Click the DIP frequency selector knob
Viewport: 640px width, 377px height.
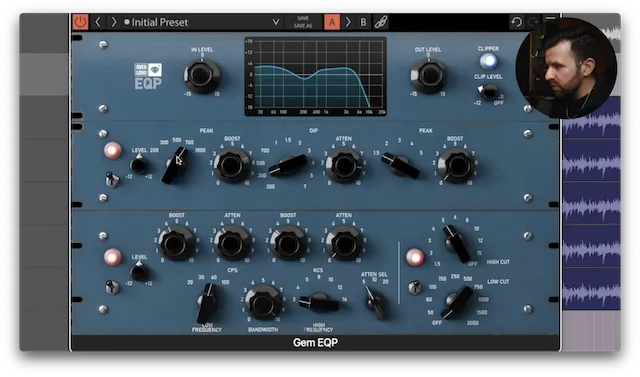click(x=288, y=165)
